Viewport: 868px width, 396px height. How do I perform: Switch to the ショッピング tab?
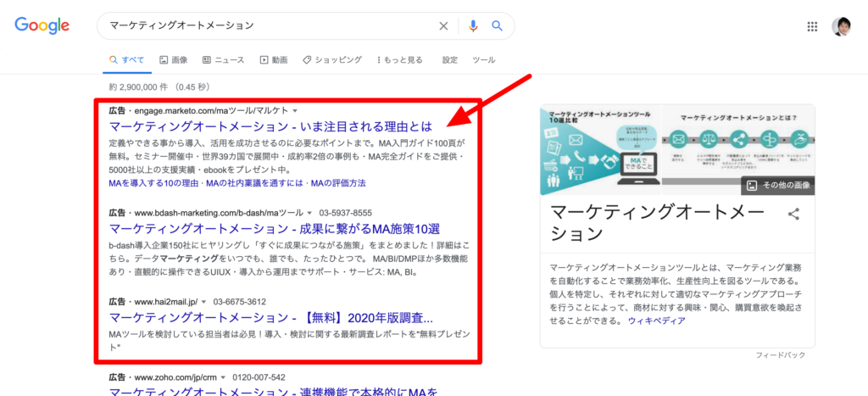[x=332, y=60]
